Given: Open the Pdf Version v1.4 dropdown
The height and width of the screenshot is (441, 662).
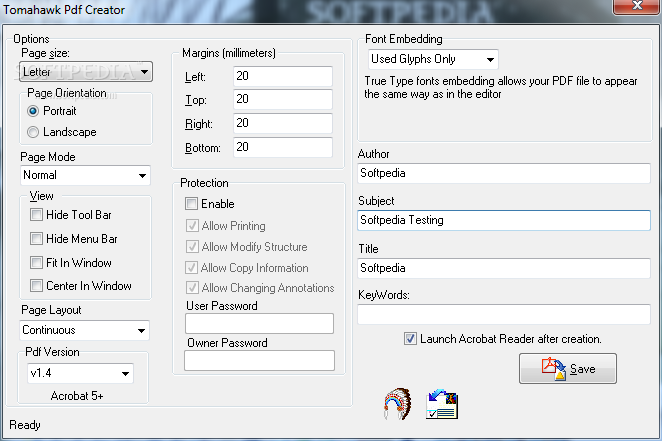Looking at the screenshot, I should pos(80,373).
